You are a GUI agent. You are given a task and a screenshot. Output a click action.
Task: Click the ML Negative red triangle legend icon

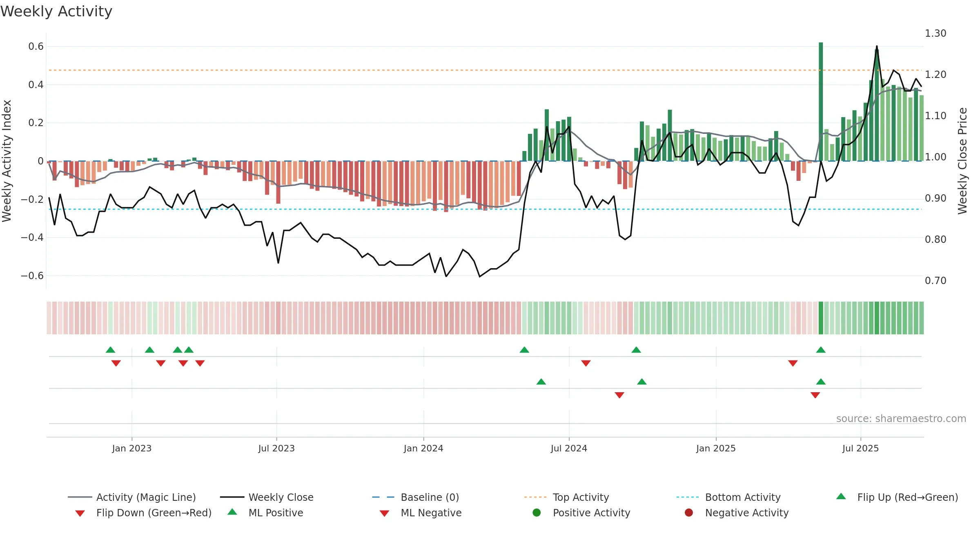[x=384, y=513]
